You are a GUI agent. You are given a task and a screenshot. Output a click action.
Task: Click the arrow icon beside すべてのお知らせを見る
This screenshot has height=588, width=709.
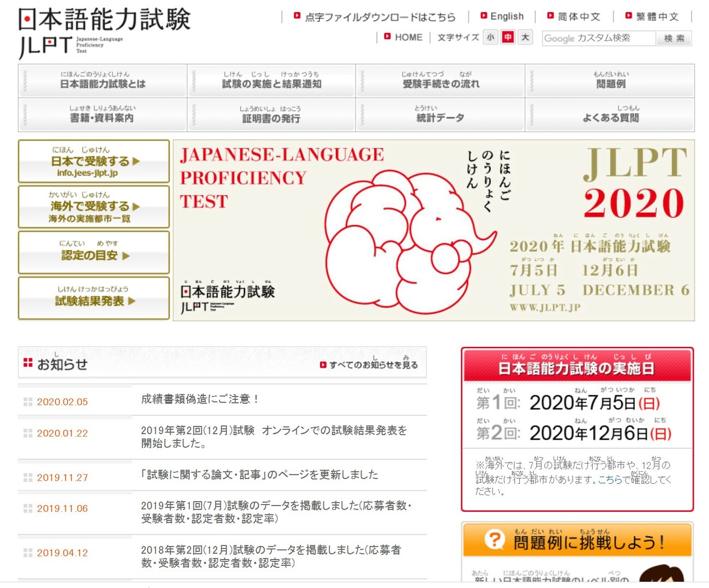click(x=323, y=365)
